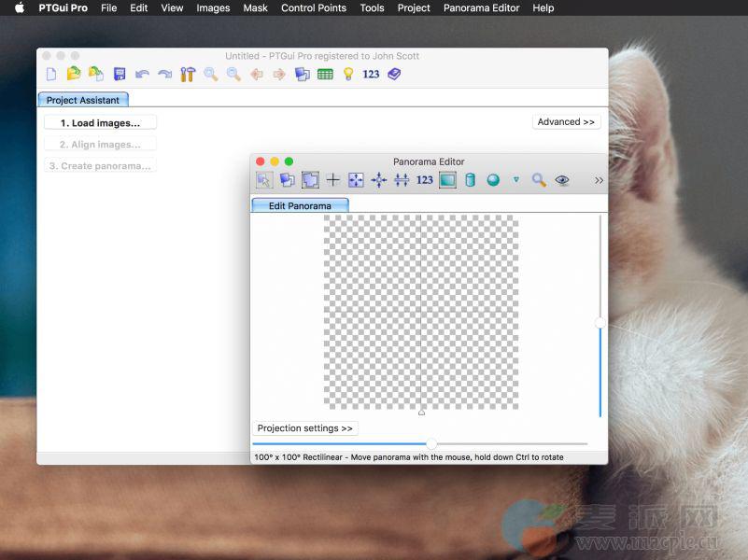The height and width of the screenshot is (560, 748).
Task: Click the Save project floppy disk icon
Action: [120, 74]
